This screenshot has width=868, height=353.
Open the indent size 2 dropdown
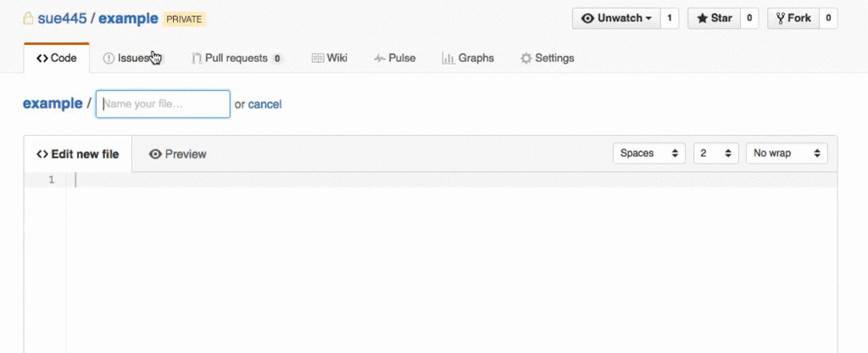coord(716,154)
